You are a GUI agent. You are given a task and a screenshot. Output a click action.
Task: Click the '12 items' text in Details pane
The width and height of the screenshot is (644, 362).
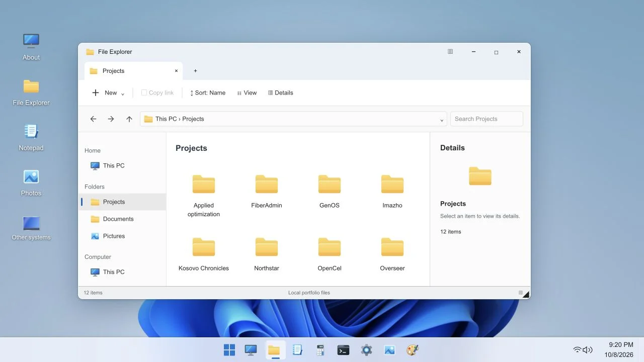[451, 232]
